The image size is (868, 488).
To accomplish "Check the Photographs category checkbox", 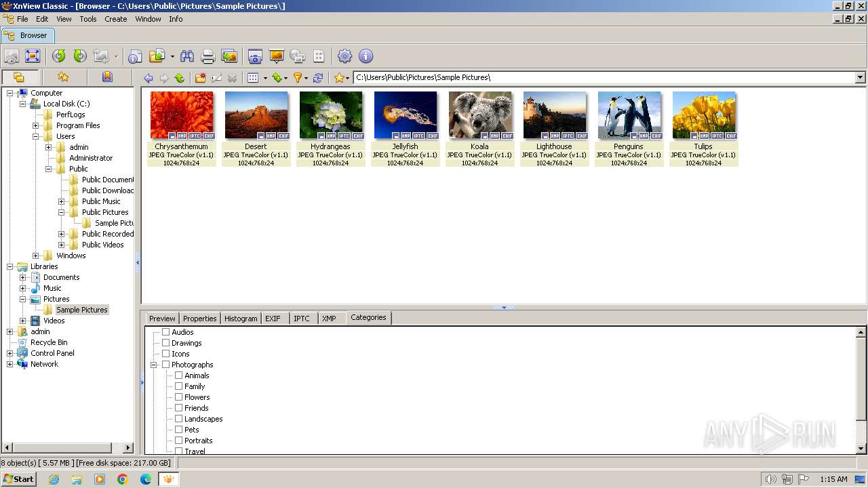I will pyautogui.click(x=165, y=365).
